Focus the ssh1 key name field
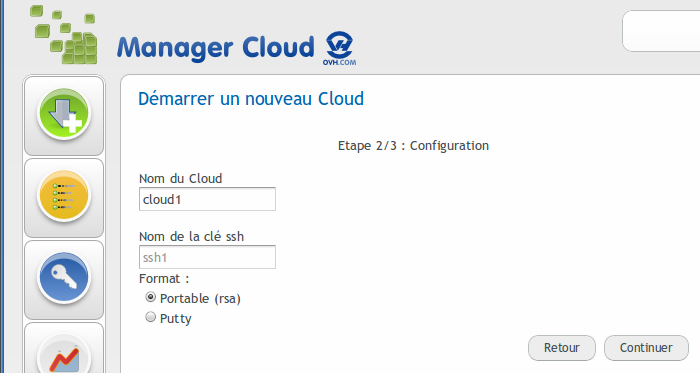This screenshot has width=700, height=373. (x=207, y=257)
